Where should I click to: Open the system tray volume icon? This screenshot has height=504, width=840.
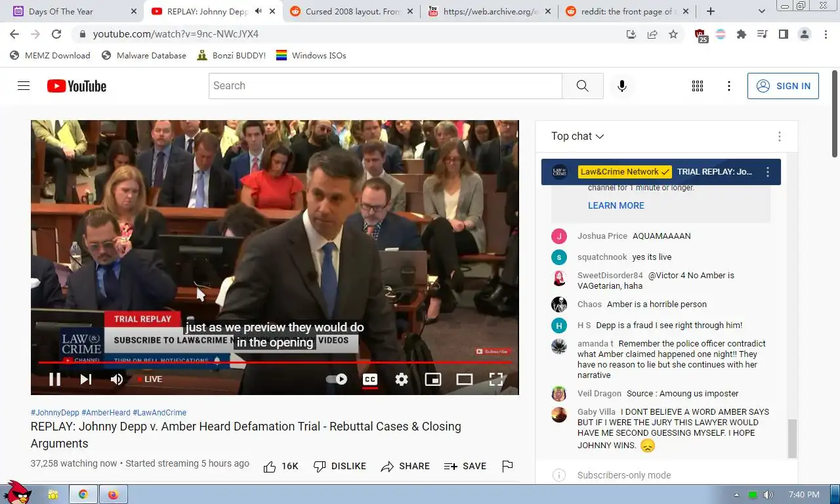point(768,495)
